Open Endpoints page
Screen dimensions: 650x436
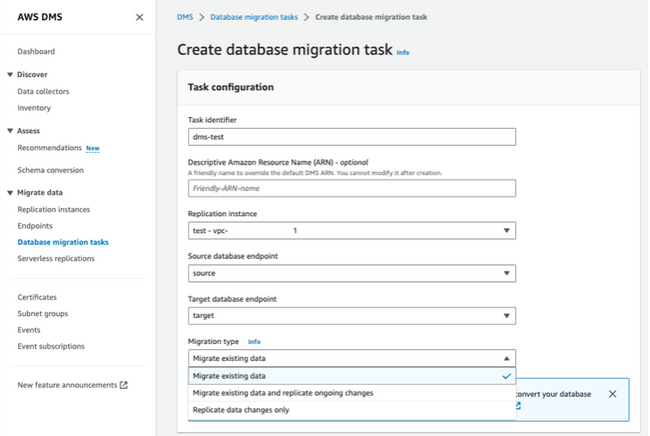click(x=35, y=225)
